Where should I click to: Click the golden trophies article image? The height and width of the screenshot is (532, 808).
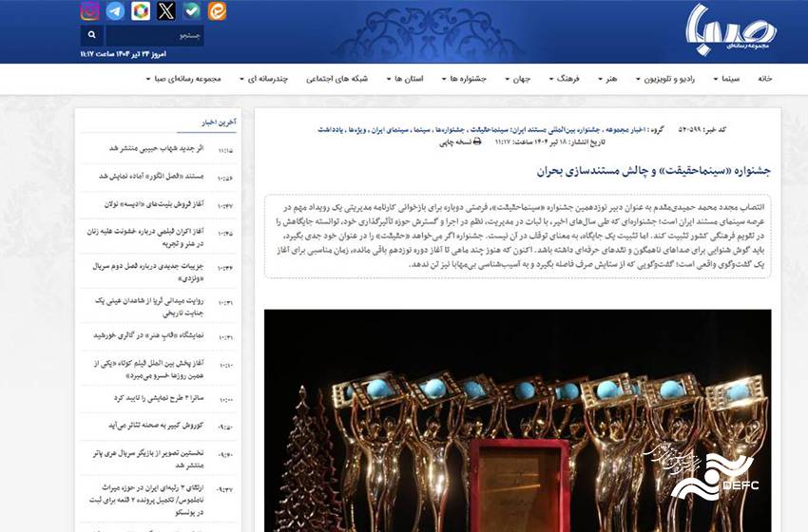click(x=517, y=420)
